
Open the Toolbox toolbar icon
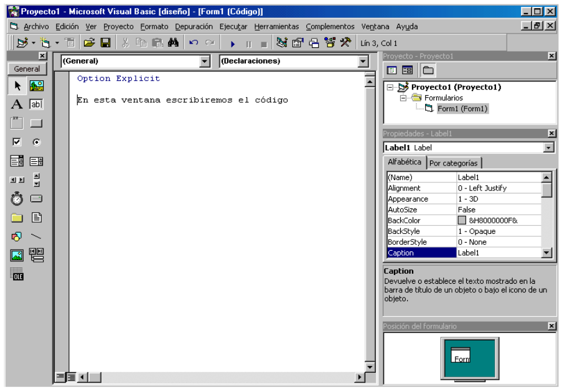(x=345, y=43)
